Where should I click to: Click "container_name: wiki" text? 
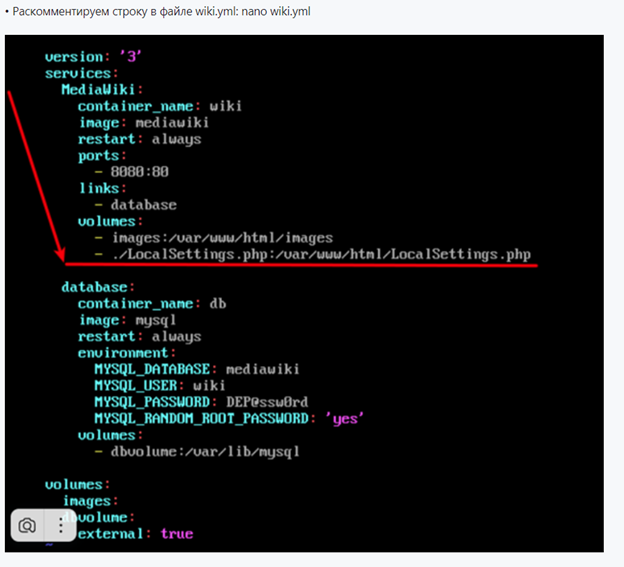tap(160, 106)
